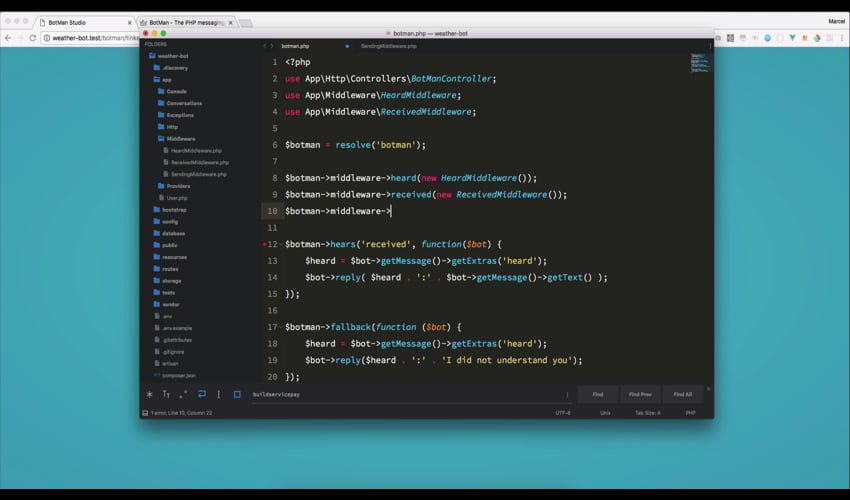Click the Find button
Viewport: 850px width, 500px height.
pyautogui.click(x=598, y=394)
